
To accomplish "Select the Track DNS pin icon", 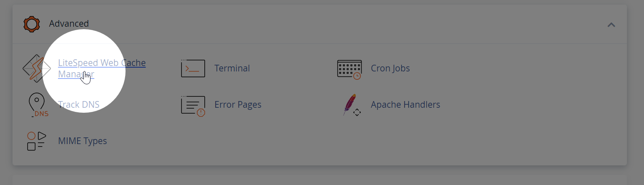I will tap(38, 105).
